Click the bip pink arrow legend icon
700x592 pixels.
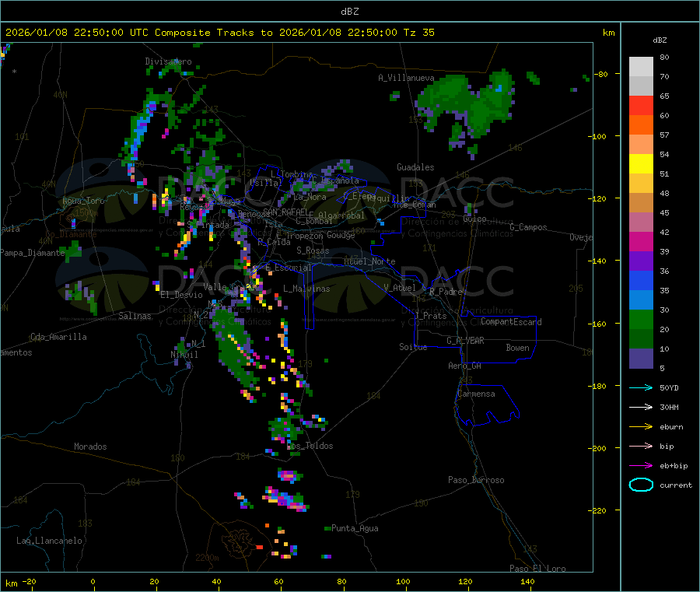click(641, 446)
